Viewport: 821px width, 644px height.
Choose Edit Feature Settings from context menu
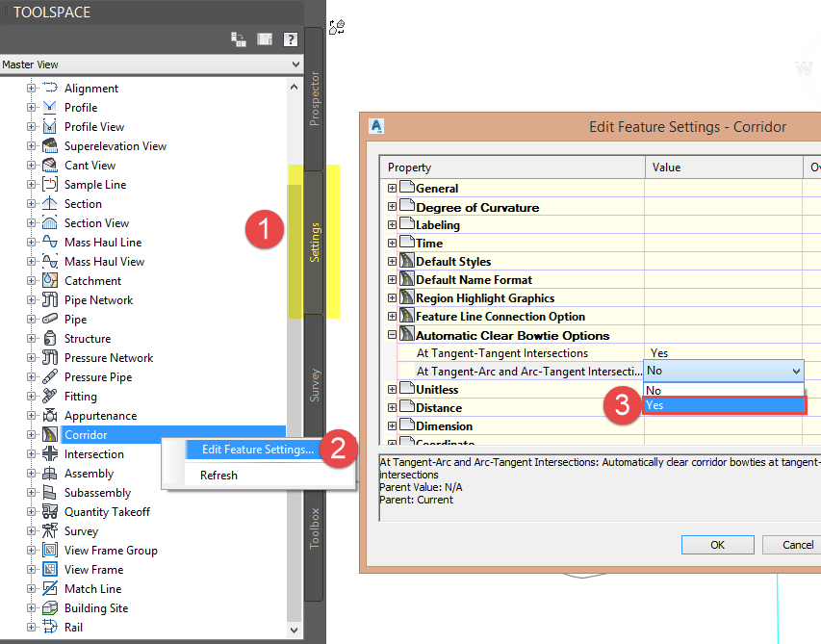click(258, 450)
